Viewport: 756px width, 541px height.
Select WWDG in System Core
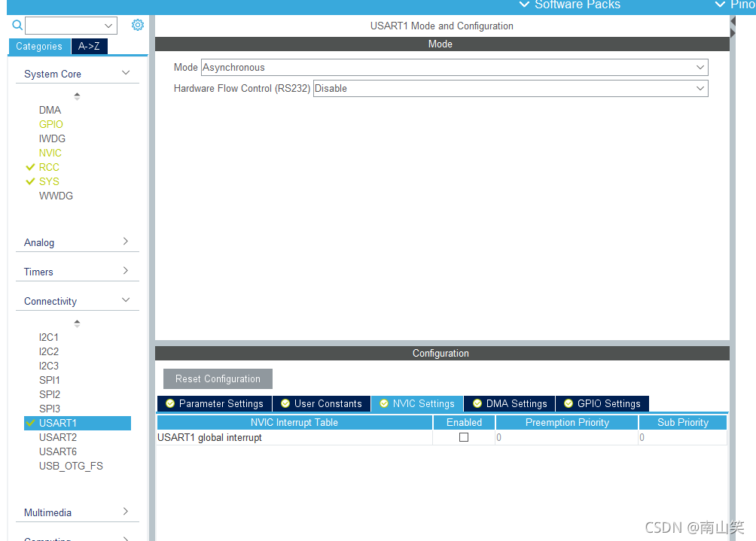coord(56,196)
